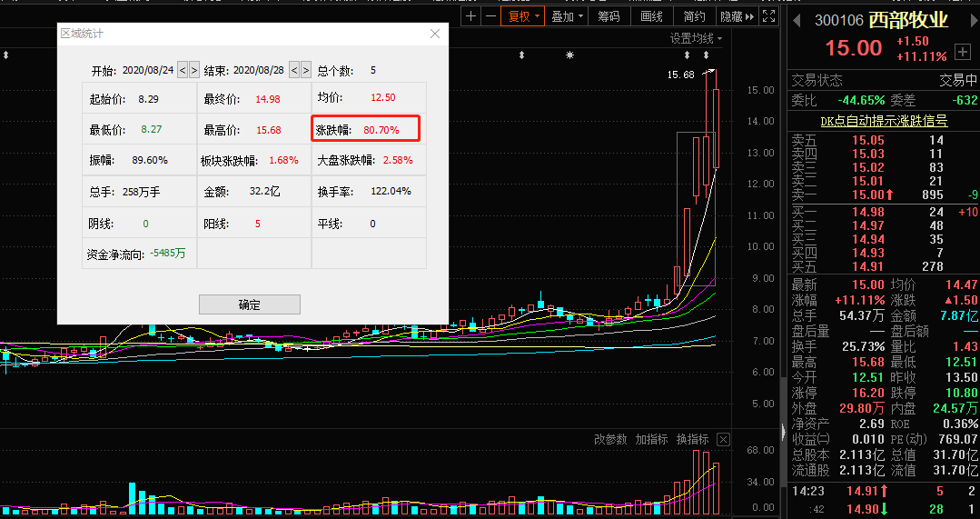Viewport: 980px width, 519px height.
Task: Click the 最终价 14.98 cell in dialog
Action: pos(253,98)
